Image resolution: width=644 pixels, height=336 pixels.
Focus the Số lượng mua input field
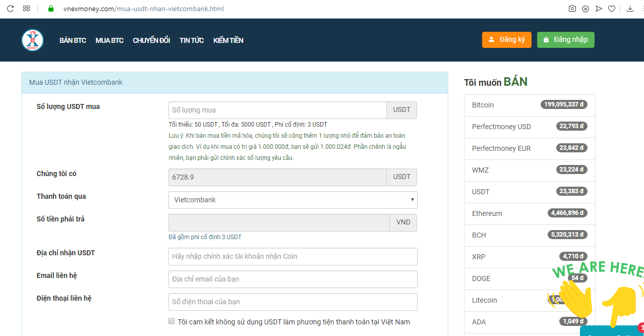point(277,110)
